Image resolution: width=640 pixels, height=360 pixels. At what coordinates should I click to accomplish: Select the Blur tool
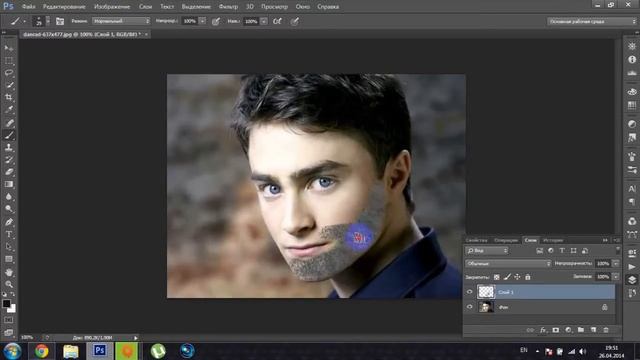pos(9,196)
